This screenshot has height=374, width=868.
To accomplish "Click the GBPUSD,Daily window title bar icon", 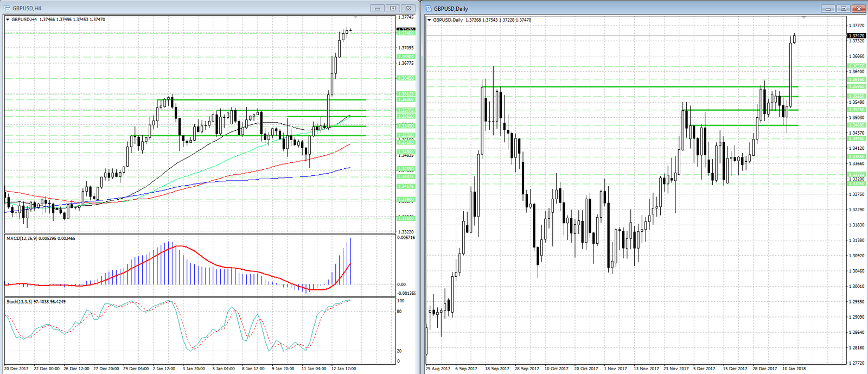I will pyautogui.click(x=429, y=8).
